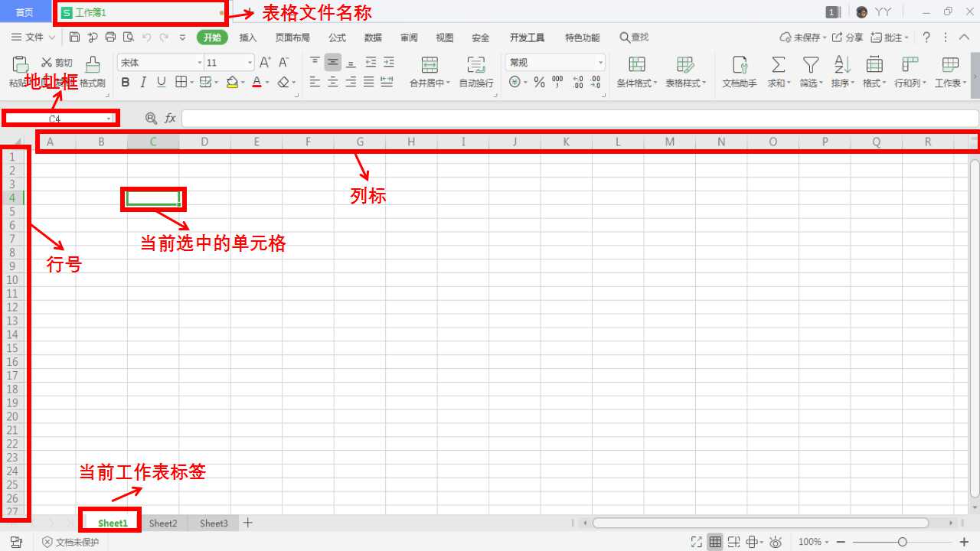
Task: Select column header D
Action: click(204, 142)
